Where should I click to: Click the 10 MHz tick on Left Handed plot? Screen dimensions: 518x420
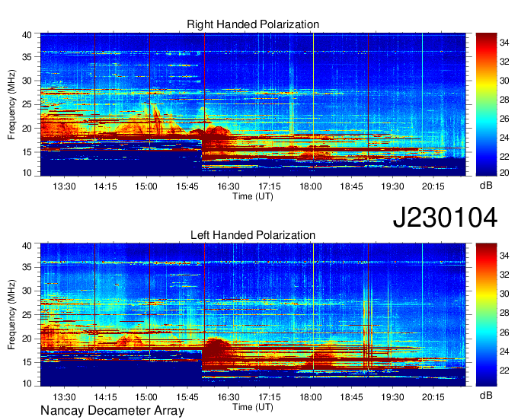pos(27,383)
